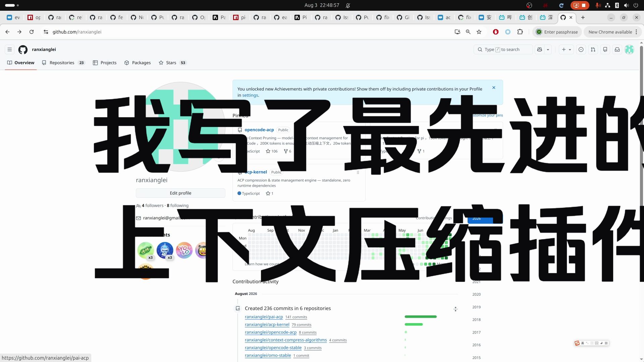Viewport: 644px width, 362px height.
Task: Open ranxianglei/context-compress-algorithms link
Action: point(286,340)
